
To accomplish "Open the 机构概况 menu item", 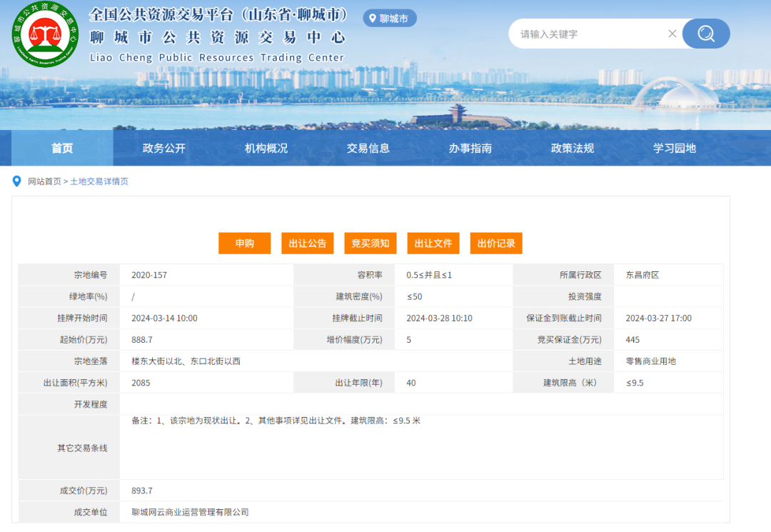I will point(266,148).
